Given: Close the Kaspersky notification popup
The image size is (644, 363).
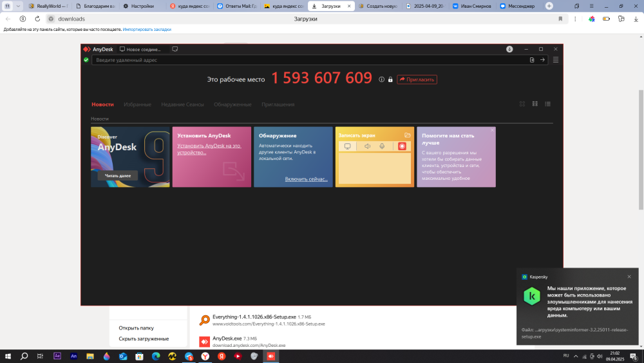Looking at the screenshot, I should coord(629,277).
